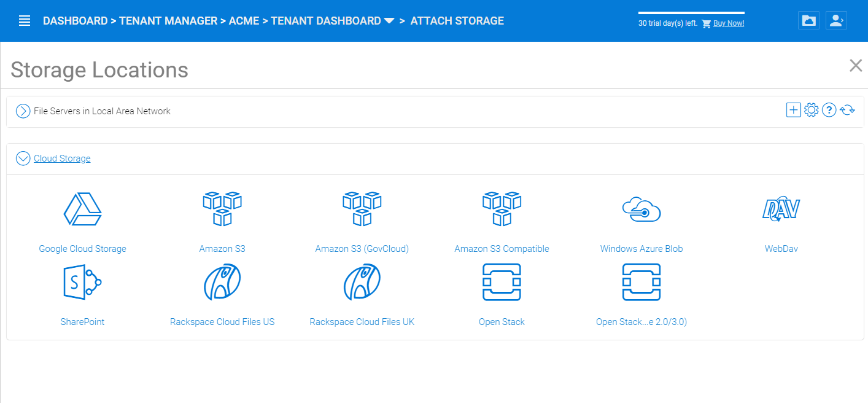
Task: Click the Buy Now! link
Action: [729, 24]
